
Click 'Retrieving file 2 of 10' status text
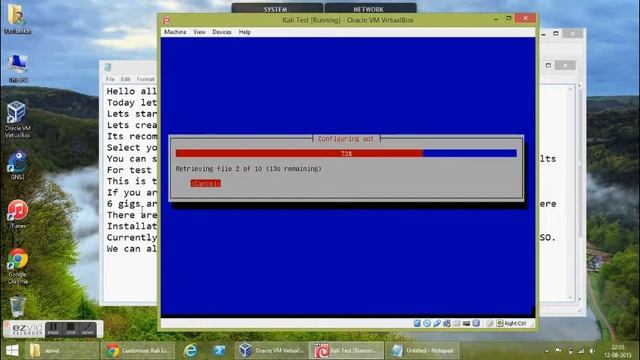tap(249, 169)
